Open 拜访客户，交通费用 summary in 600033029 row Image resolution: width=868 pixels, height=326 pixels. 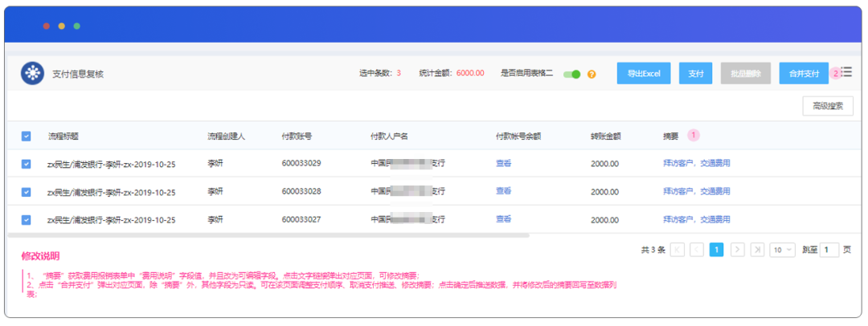pos(696,163)
